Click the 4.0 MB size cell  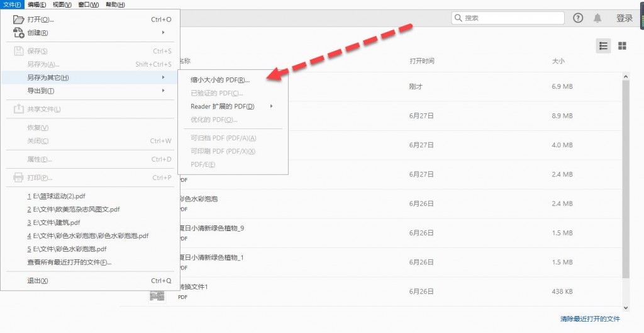[x=562, y=145]
